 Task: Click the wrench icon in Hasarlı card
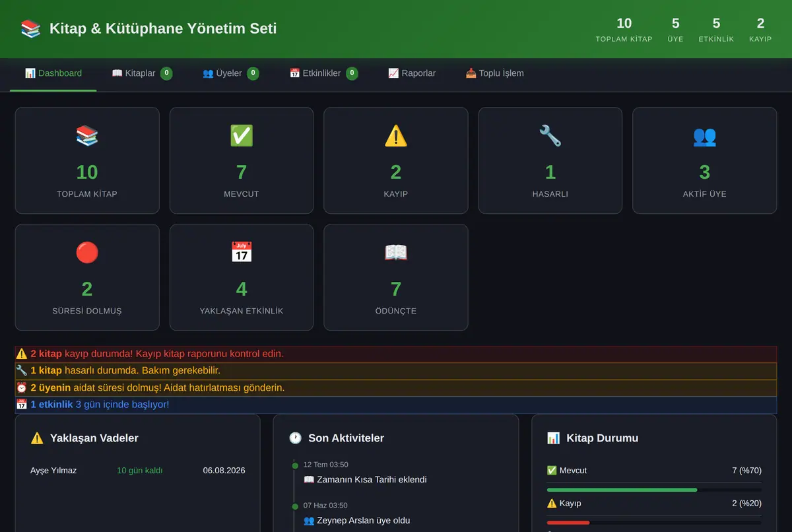click(x=550, y=136)
